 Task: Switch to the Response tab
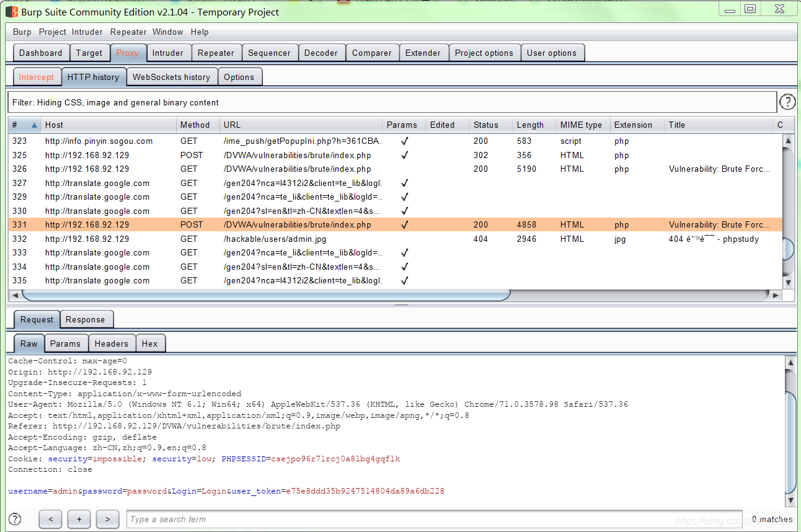click(x=86, y=319)
